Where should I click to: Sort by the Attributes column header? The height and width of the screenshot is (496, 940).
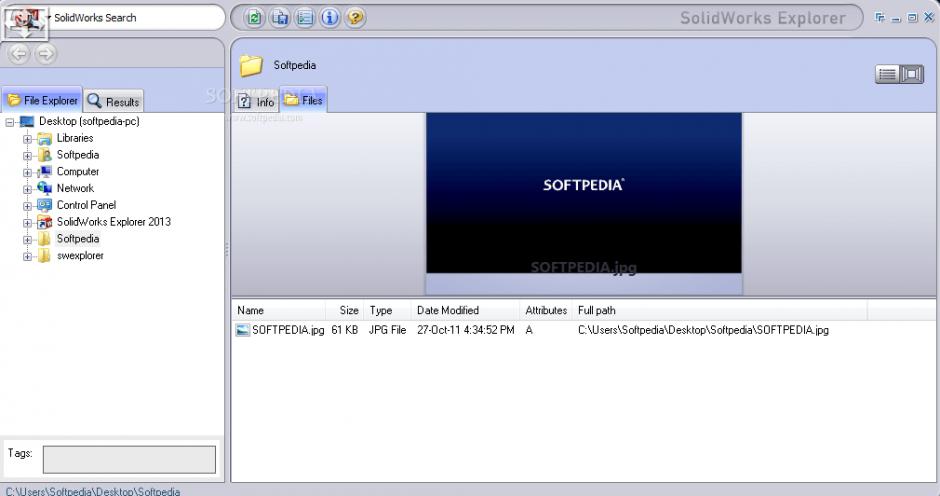click(x=546, y=310)
